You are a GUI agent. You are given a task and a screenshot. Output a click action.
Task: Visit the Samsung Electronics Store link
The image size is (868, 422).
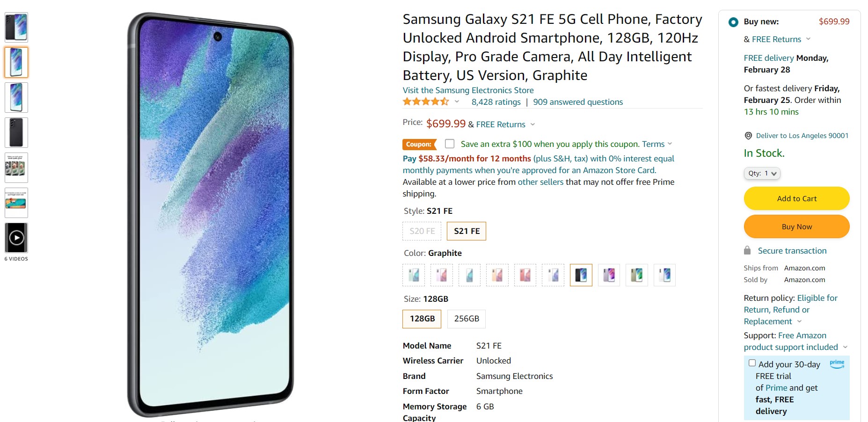(x=468, y=90)
